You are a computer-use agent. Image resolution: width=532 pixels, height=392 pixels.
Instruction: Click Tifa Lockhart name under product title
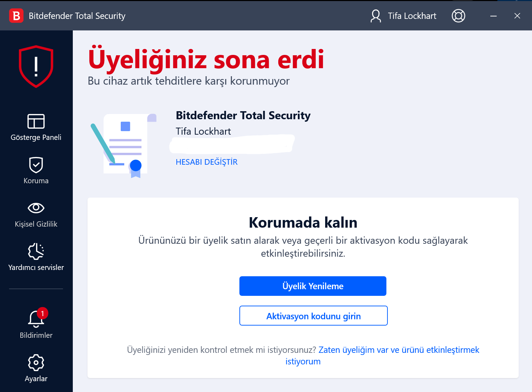click(203, 131)
